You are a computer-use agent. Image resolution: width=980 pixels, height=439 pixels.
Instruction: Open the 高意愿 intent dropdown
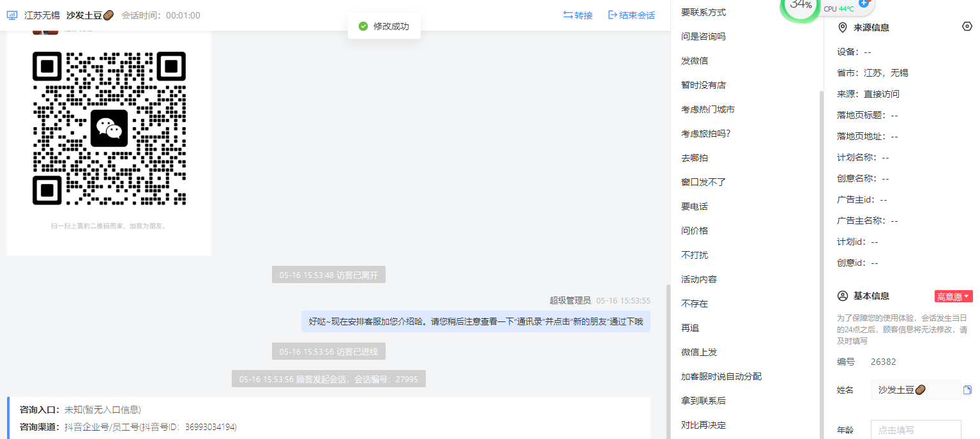pyautogui.click(x=953, y=297)
